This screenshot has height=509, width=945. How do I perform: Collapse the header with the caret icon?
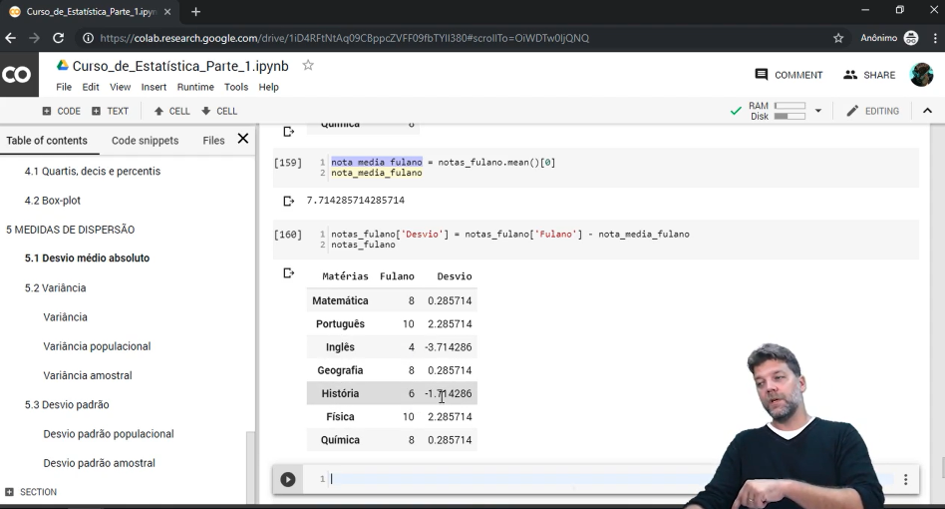[x=927, y=111]
